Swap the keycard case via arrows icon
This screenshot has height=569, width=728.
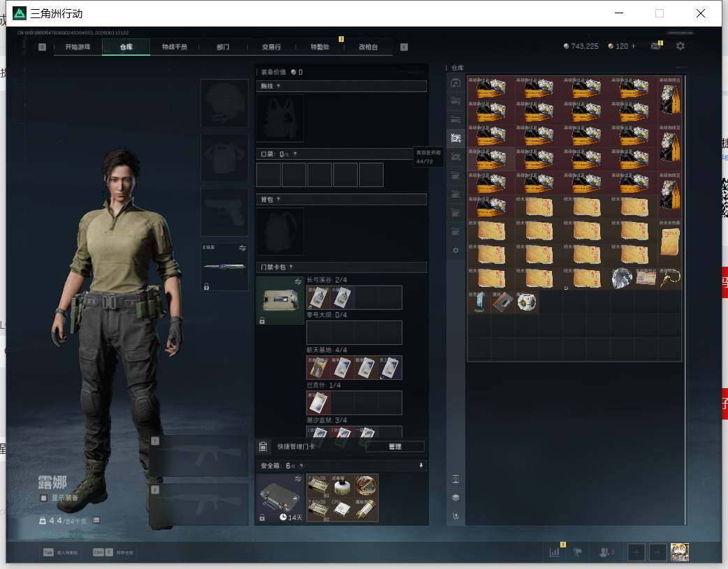(298, 282)
